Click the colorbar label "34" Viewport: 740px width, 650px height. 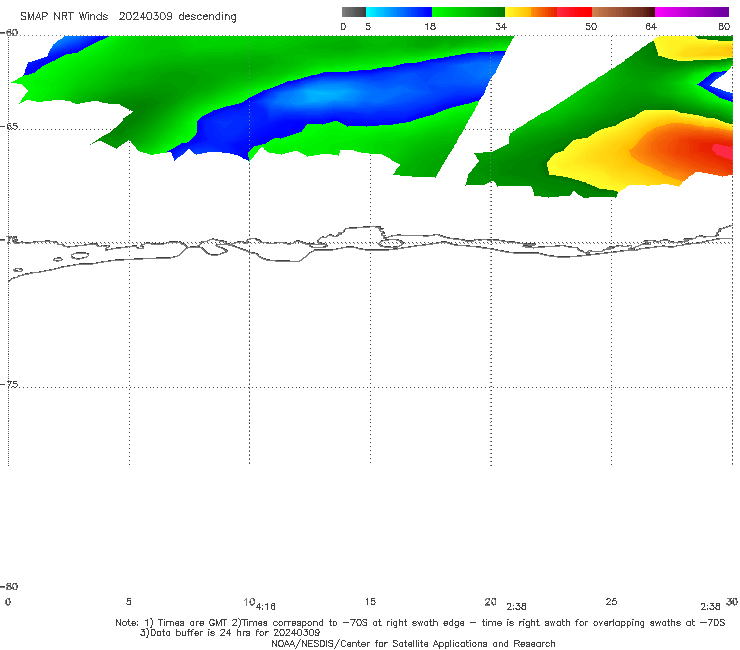(x=501, y=26)
